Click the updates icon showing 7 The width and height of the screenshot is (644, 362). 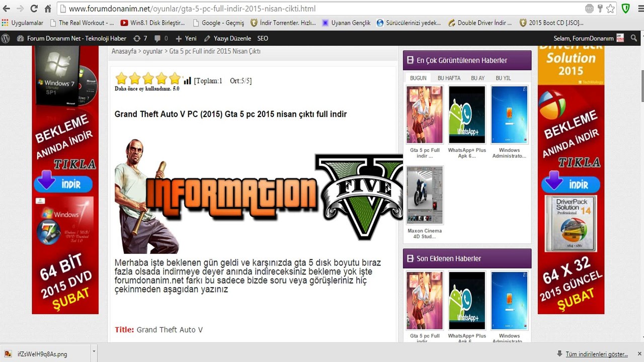140,38
